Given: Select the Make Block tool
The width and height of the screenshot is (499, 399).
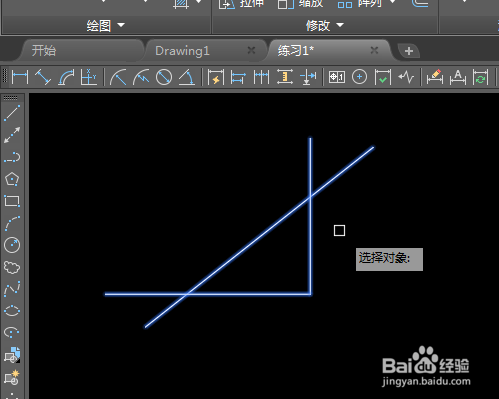Looking at the screenshot, I should [12, 377].
